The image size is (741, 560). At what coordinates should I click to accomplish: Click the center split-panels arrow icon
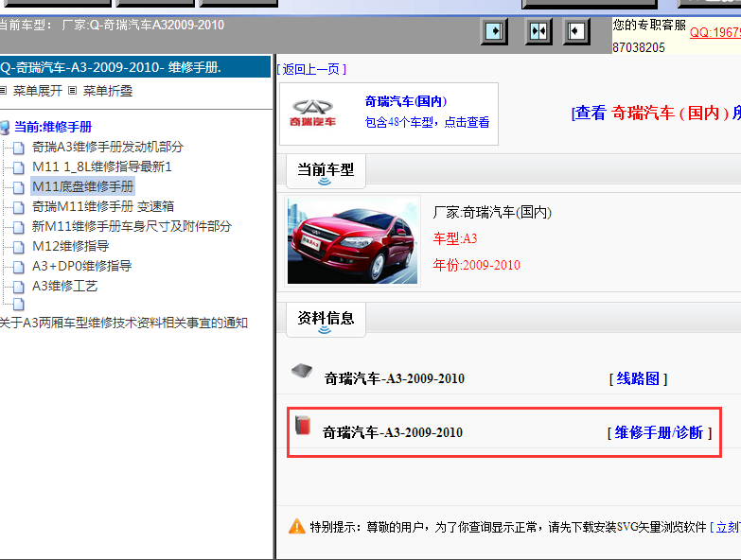(538, 31)
